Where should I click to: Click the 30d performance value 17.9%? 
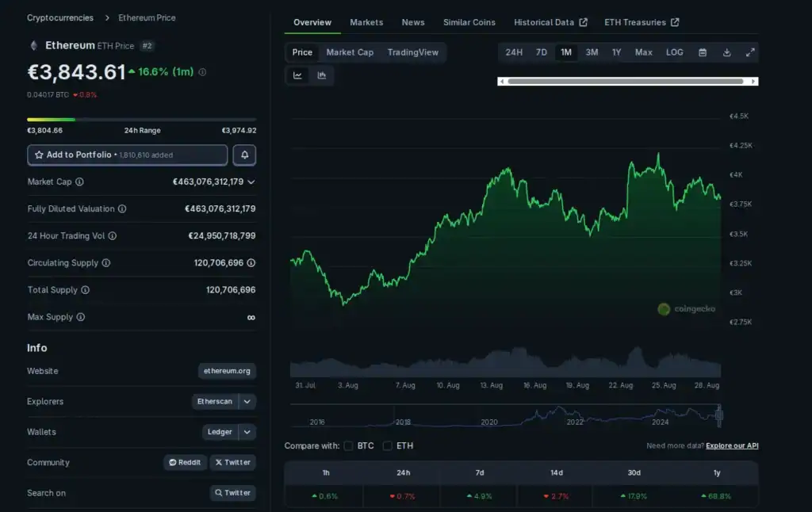point(634,496)
